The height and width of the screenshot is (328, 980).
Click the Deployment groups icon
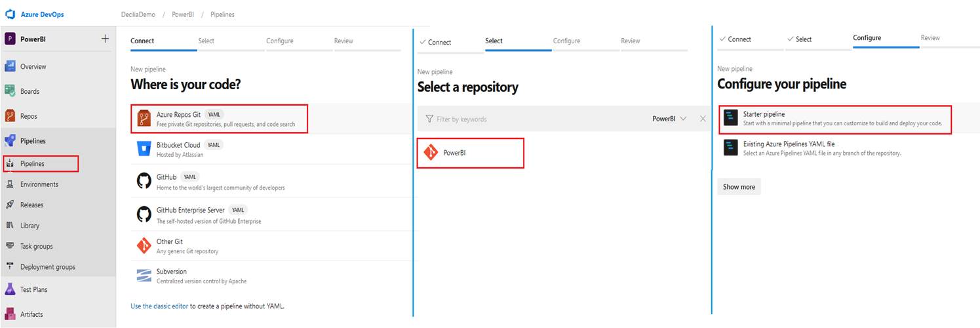click(x=10, y=266)
